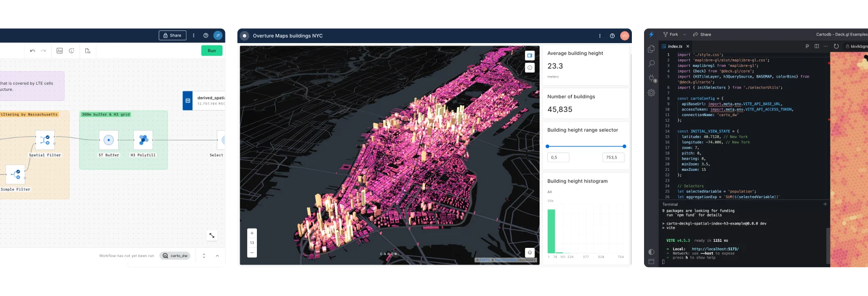Redo workflow action
The image size is (868, 296).
point(44,51)
